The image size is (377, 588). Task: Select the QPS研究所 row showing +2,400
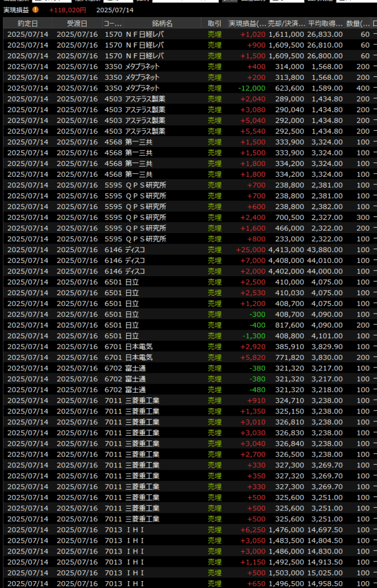point(172,217)
